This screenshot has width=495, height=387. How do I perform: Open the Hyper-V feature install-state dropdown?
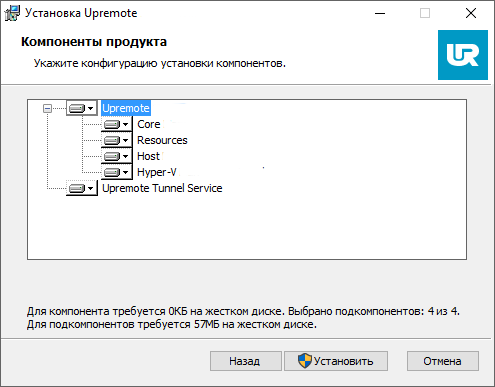pyautogui.click(x=117, y=172)
